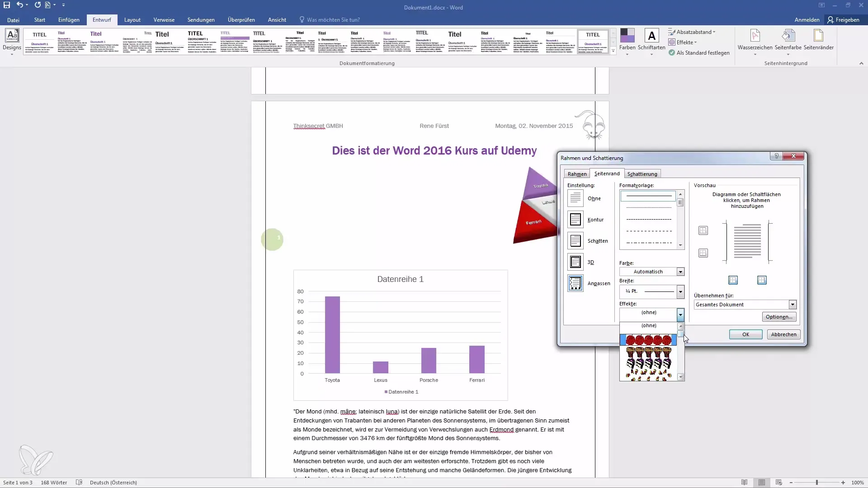Switch to web layout view icon
This screenshot has height=488, width=868.
778,483
